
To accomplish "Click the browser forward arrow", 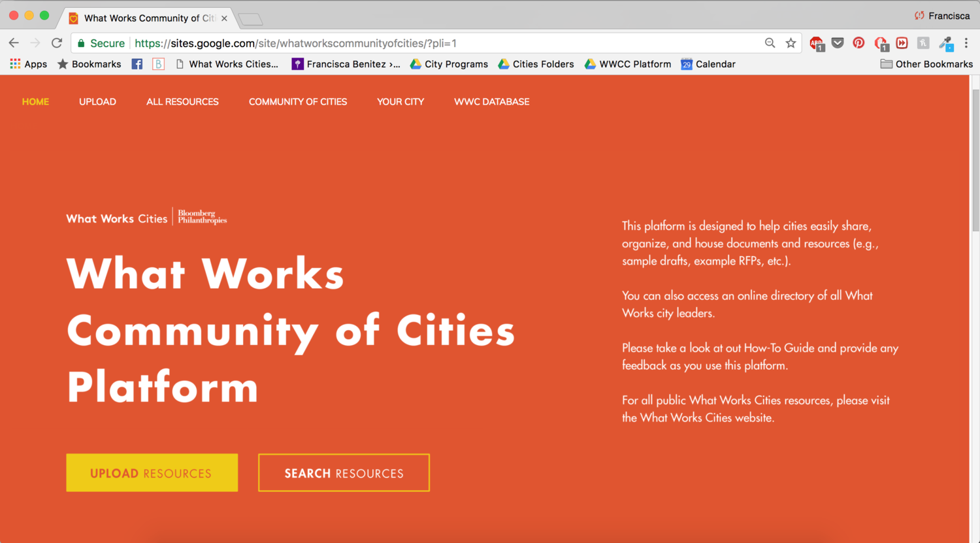I will pyautogui.click(x=35, y=43).
